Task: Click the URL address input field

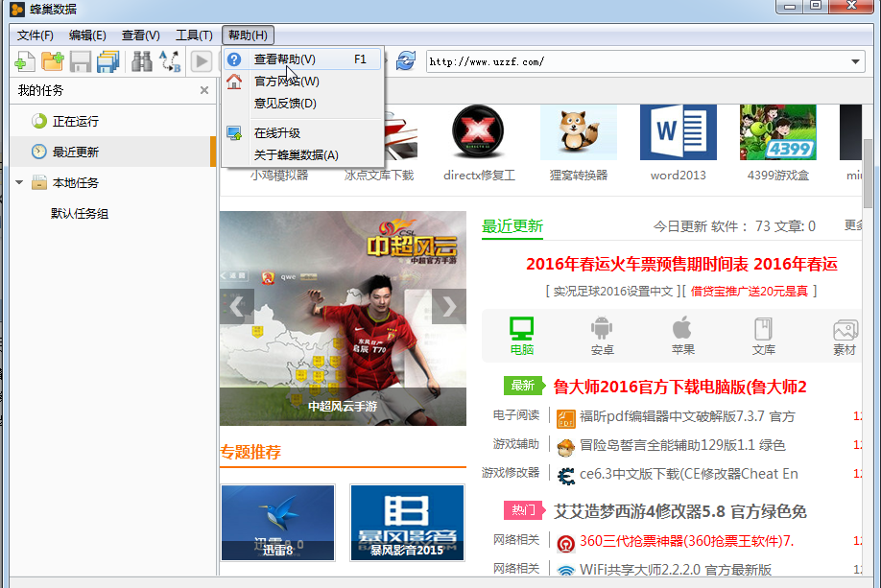Action: pos(636,61)
